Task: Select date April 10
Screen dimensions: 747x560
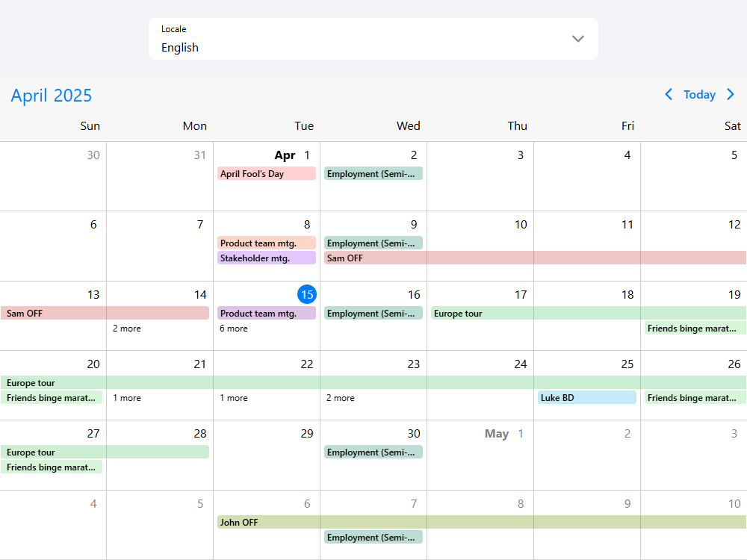Action: click(520, 225)
